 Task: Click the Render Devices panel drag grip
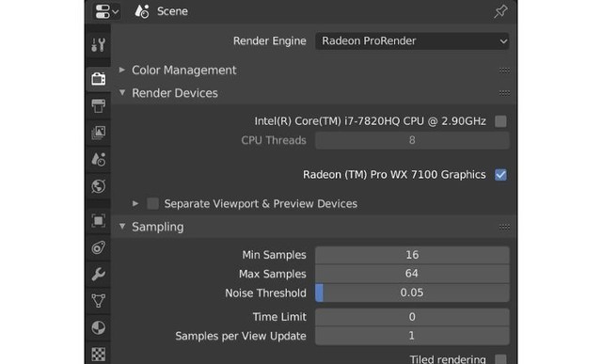[x=504, y=93]
